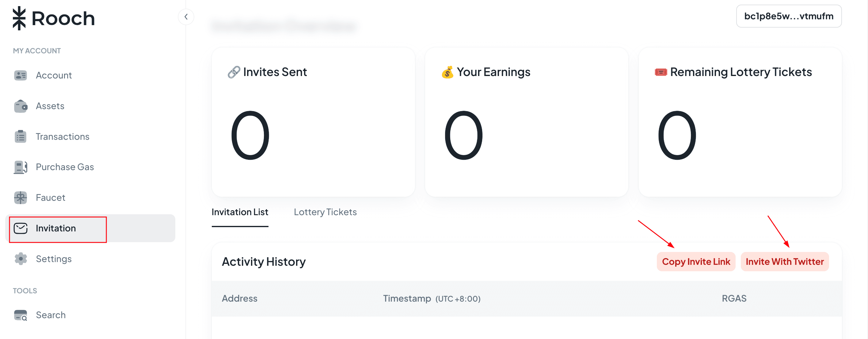Open the Purchase Gas menu label
868x339 pixels.
pyautogui.click(x=65, y=167)
